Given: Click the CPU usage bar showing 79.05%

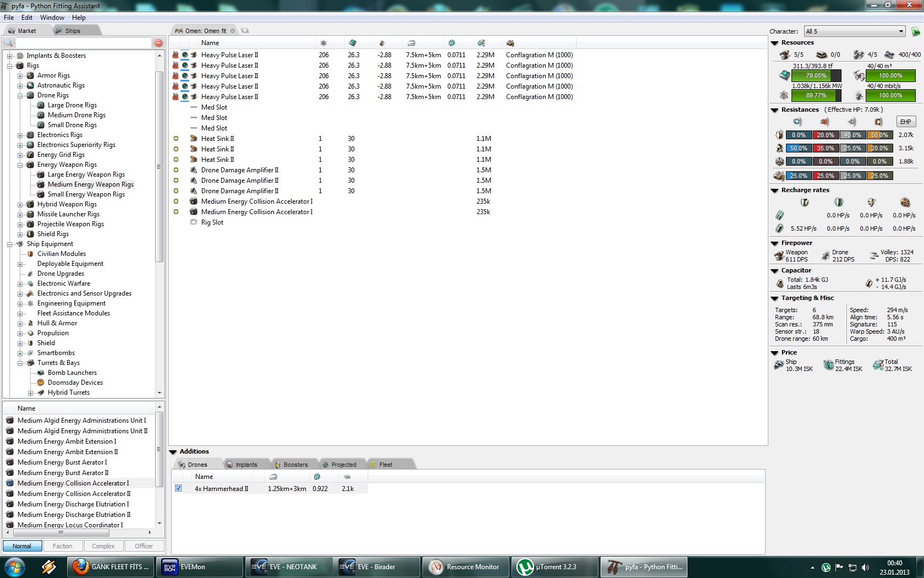Looking at the screenshot, I should (816, 75).
